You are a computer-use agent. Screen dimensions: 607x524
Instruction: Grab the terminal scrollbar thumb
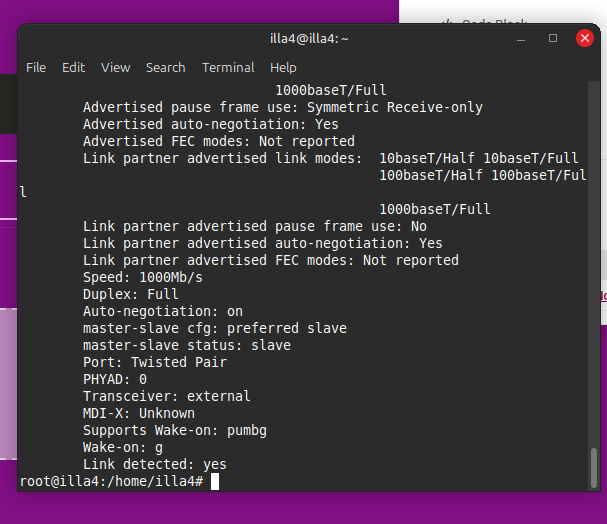tap(594, 467)
